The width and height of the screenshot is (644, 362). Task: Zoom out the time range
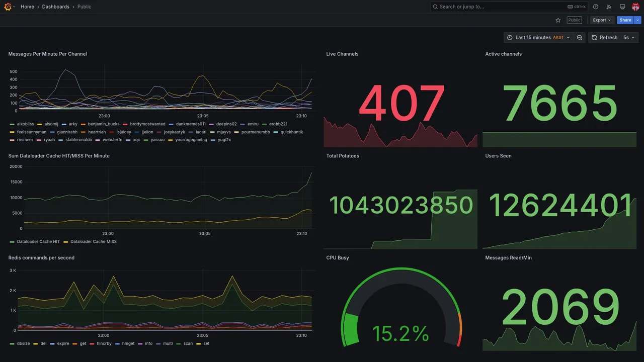pos(580,38)
